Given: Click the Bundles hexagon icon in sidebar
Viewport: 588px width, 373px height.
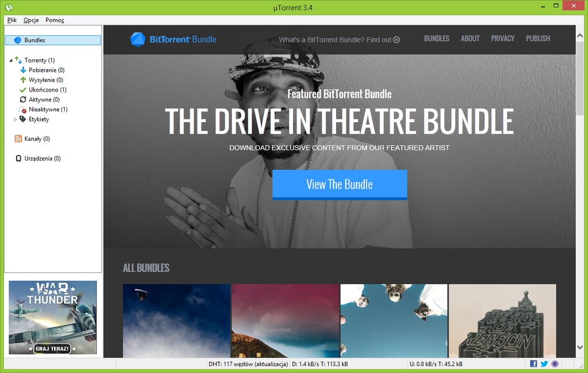Looking at the screenshot, I should click(18, 40).
